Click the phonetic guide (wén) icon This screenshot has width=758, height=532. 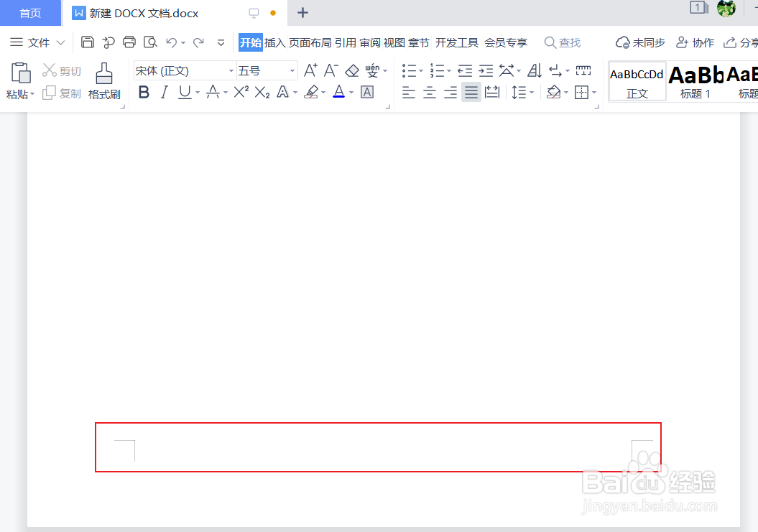(371, 70)
